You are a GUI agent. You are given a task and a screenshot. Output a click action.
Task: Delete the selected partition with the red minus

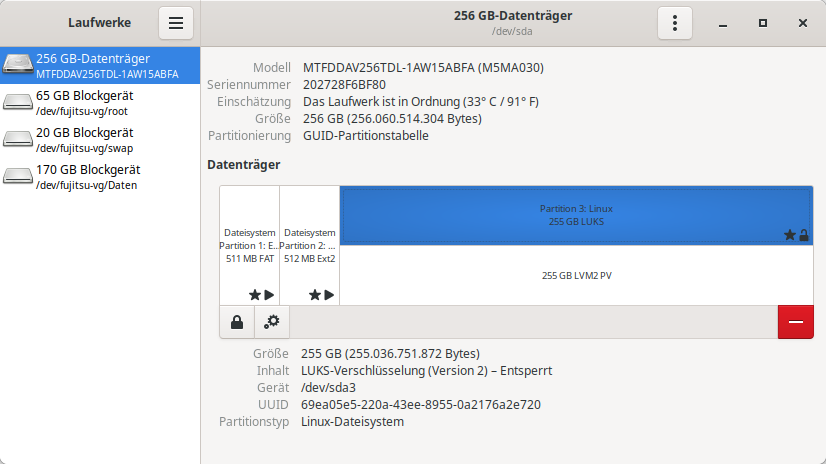[x=796, y=322]
